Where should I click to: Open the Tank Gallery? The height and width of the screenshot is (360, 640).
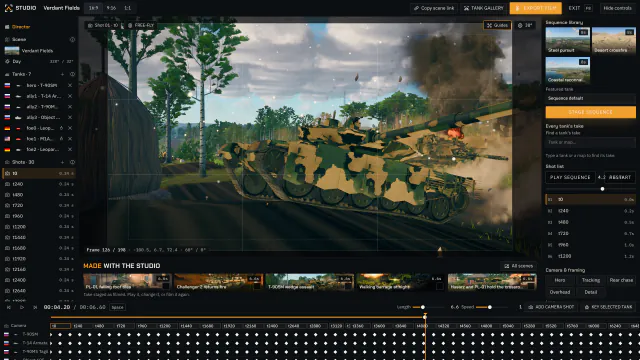coord(484,8)
